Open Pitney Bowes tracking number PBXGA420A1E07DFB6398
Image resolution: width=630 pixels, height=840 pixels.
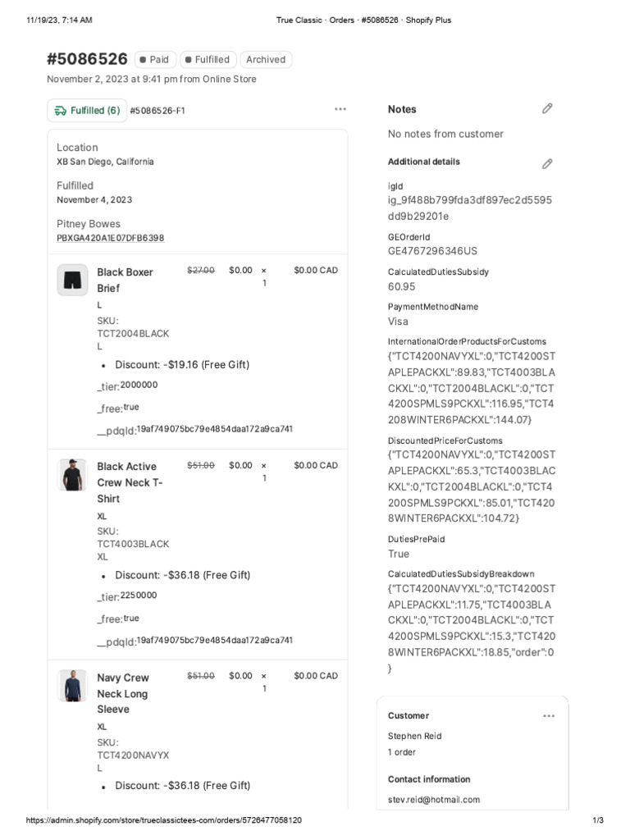click(x=110, y=238)
